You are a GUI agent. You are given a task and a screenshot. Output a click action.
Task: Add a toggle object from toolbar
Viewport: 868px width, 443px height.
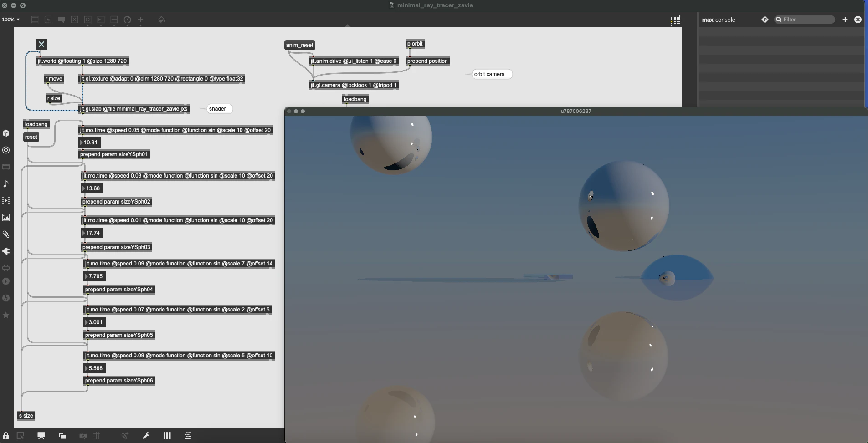click(74, 20)
